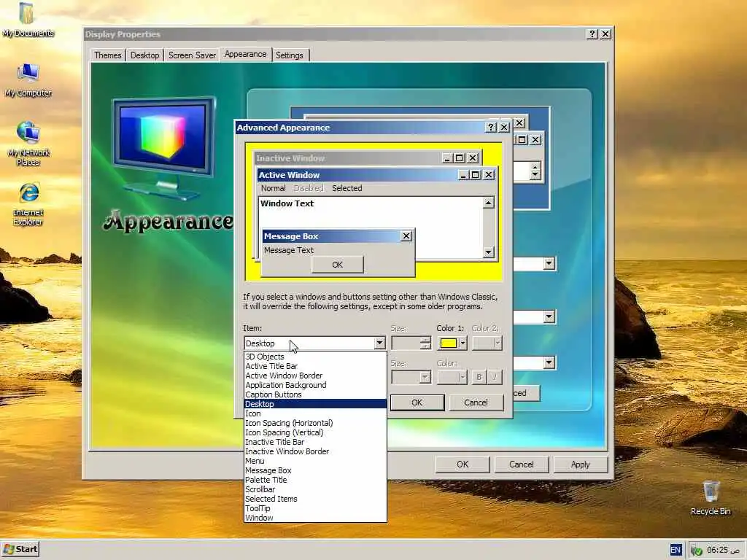Choose Message Box from Item list
This screenshot has width=747, height=560.
pos(315,470)
